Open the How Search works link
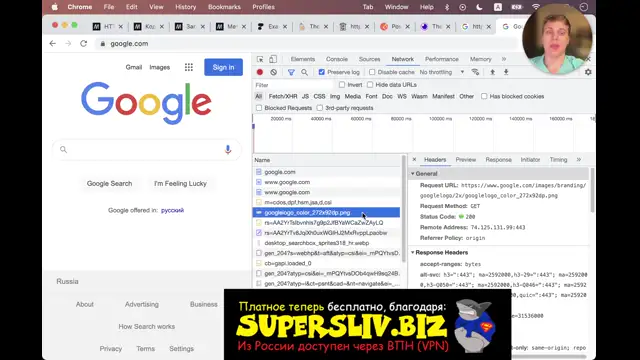The width and height of the screenshot is (640, 360). [147, 327]
